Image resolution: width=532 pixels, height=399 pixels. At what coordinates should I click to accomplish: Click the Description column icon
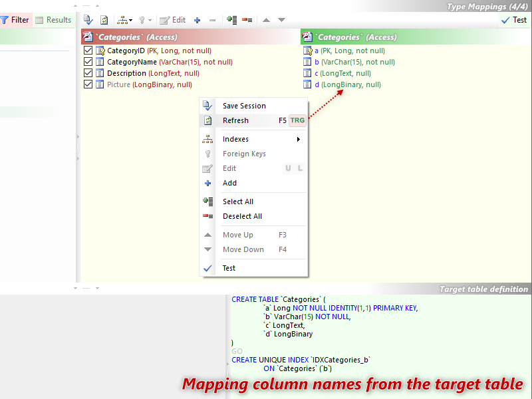click(100, 73)
